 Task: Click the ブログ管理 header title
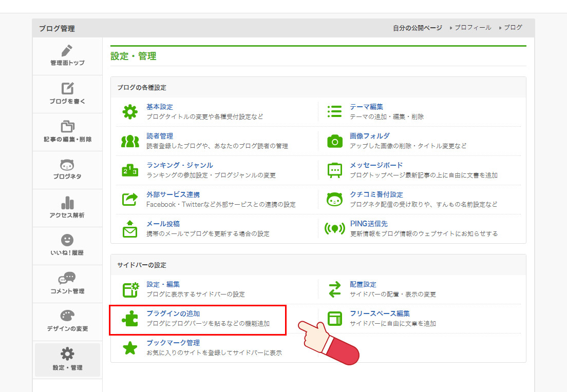point(57,29)
